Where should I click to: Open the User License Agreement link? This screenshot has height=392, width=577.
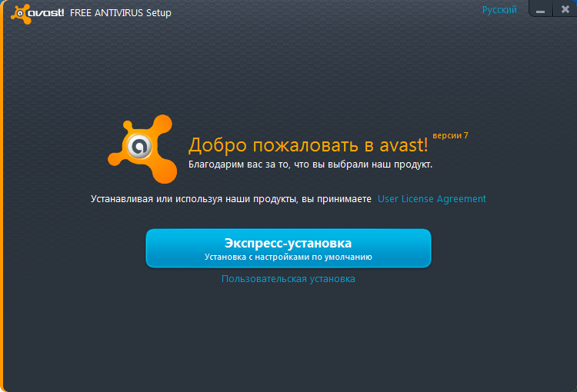click(432, 199)
